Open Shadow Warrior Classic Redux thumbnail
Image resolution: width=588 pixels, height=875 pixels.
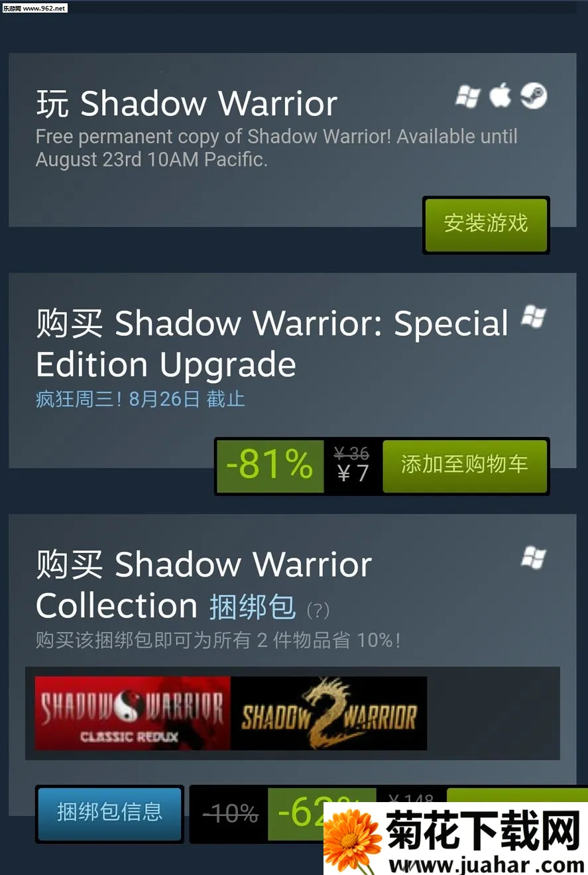(133, 713)
